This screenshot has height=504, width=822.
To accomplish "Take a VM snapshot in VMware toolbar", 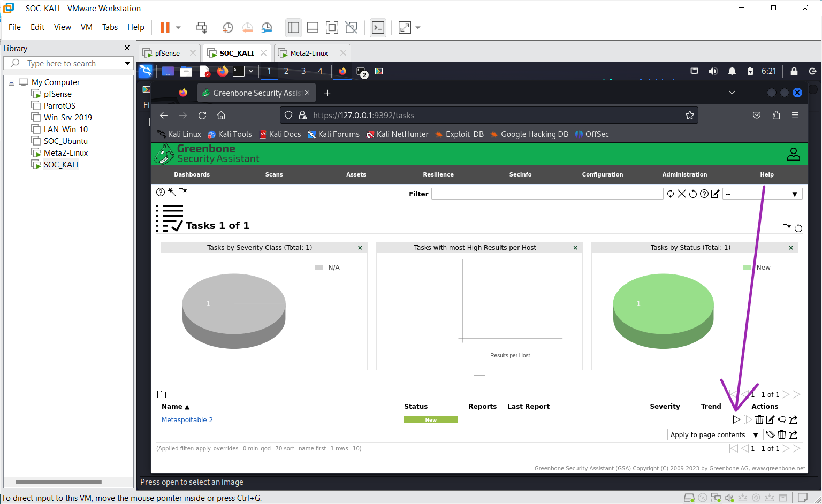I will pyautogui.click(x=228, y=27).
